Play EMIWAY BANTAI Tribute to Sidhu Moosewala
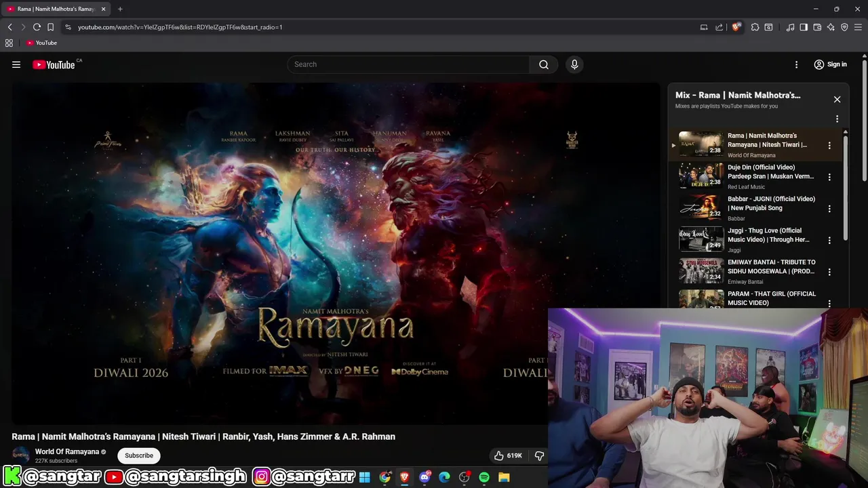 tap(771, 267)
